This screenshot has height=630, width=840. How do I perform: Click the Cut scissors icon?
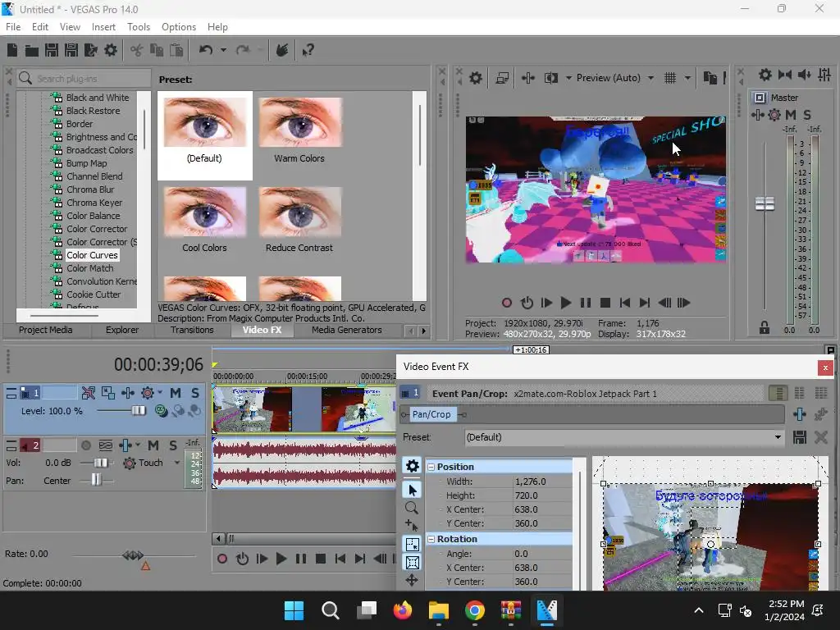137,50
